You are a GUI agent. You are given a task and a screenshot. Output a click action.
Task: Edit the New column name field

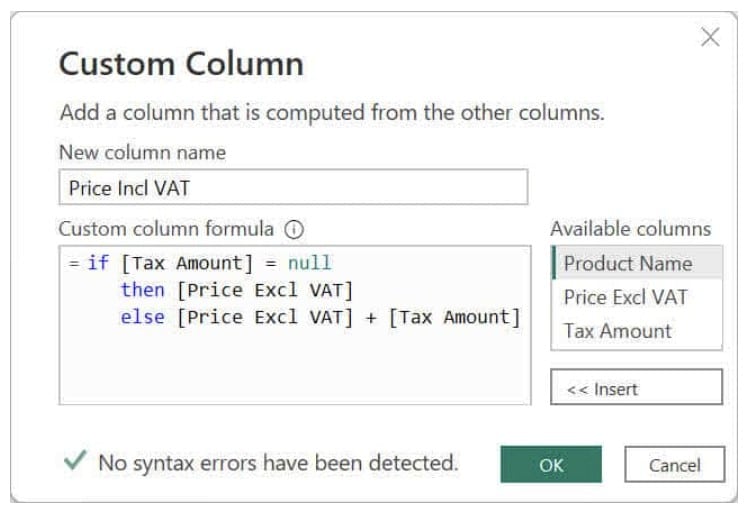click(x=293, y=187)
